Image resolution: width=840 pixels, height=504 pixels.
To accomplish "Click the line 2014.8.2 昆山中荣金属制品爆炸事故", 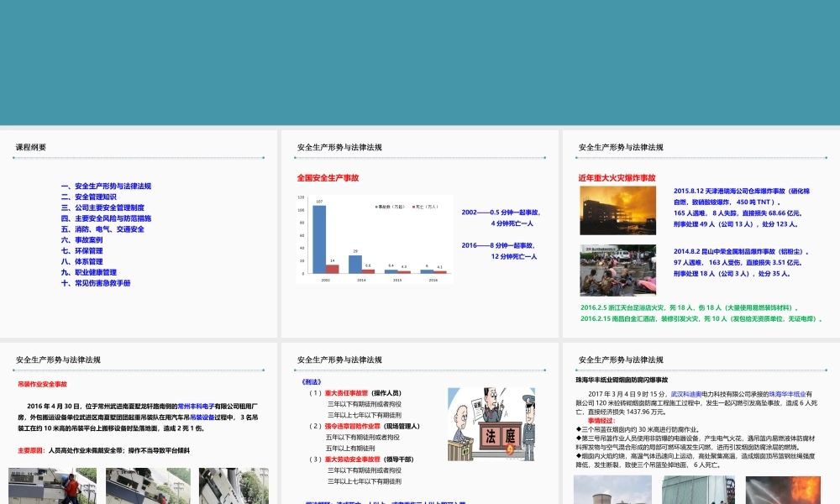I will pyautogui.click(x=741, y=252).
